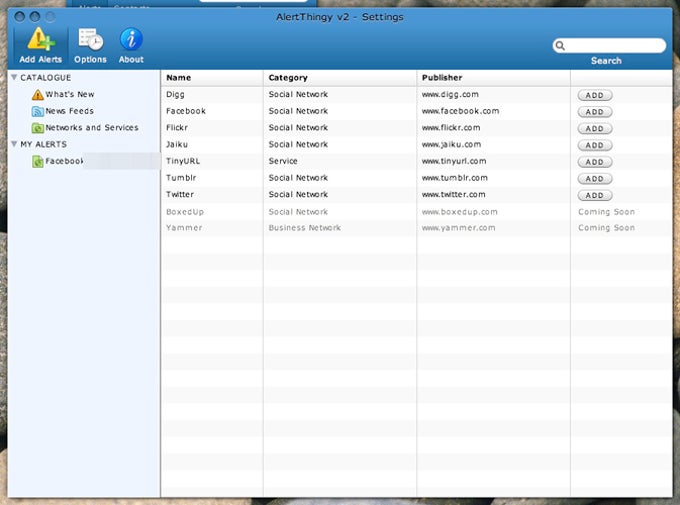Add the Twitter alert
The height and width of the screenshot is (505, 680).
[x=595, y=195]
